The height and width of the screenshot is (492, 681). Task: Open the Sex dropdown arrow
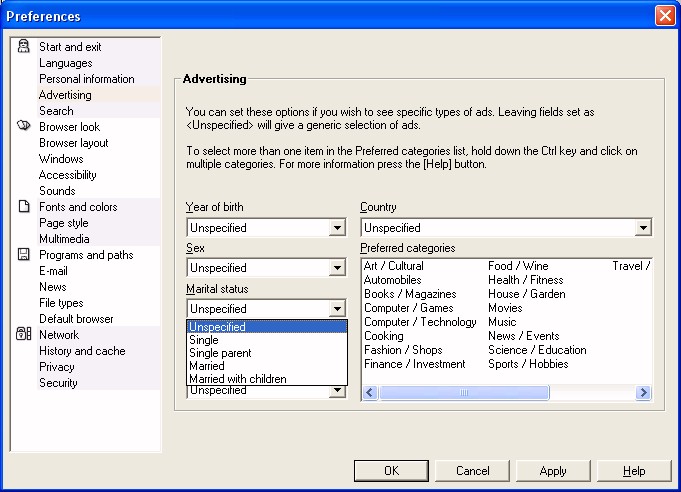click(337, 268)
